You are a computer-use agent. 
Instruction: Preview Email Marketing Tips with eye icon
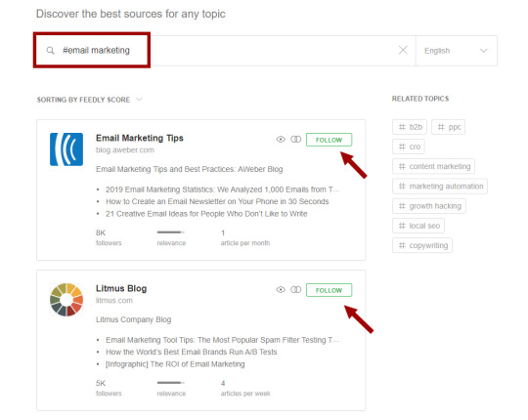(281, 140)
